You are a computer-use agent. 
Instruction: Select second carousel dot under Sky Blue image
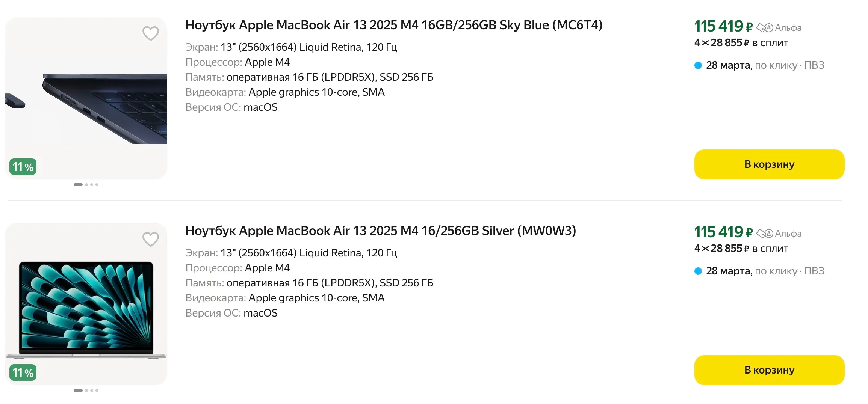coord(86,185)
